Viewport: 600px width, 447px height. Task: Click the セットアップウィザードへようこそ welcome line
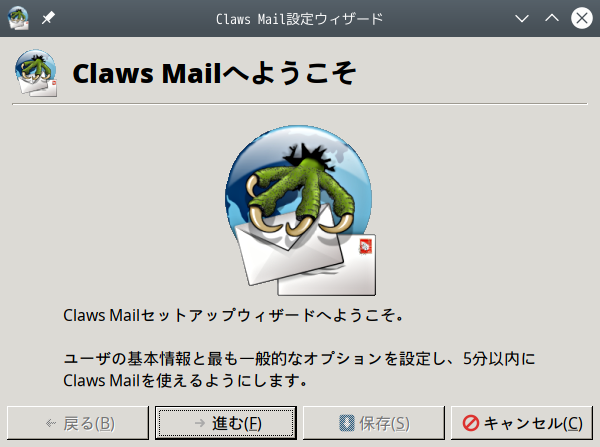coord(233,315)
